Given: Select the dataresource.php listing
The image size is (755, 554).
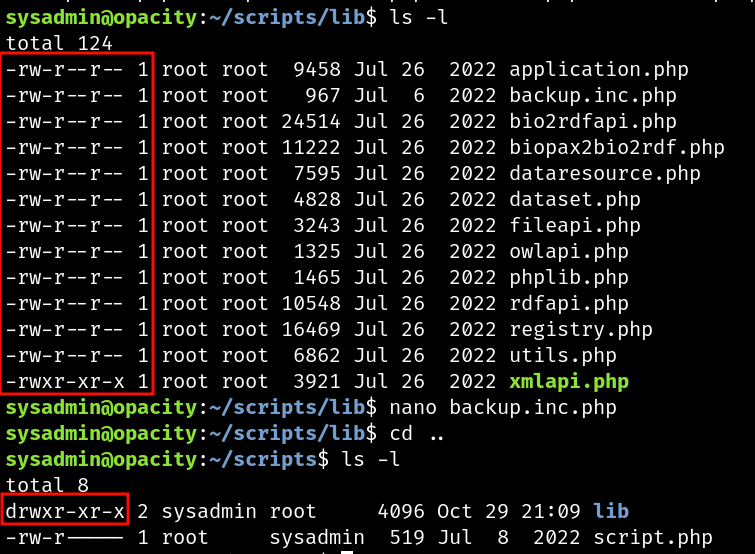Looking at the screenshot, I should 605,174.
